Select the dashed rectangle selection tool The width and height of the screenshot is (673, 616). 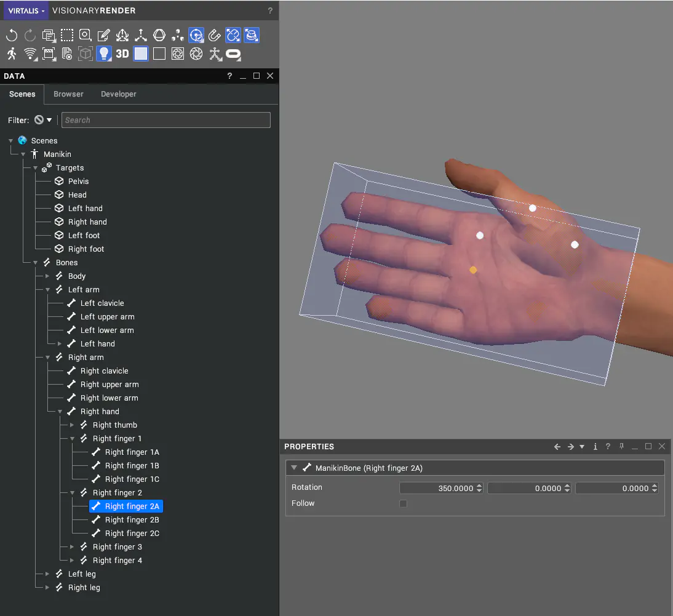click(67, 35)
